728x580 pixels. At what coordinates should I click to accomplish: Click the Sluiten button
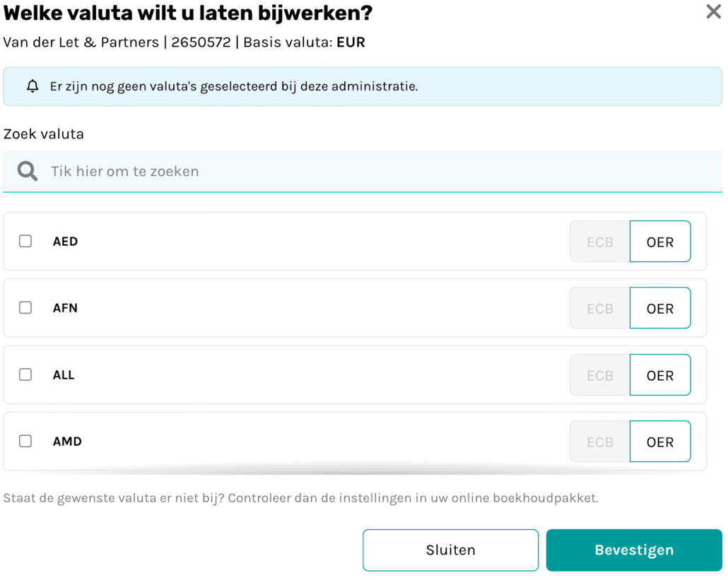point(450,550)
